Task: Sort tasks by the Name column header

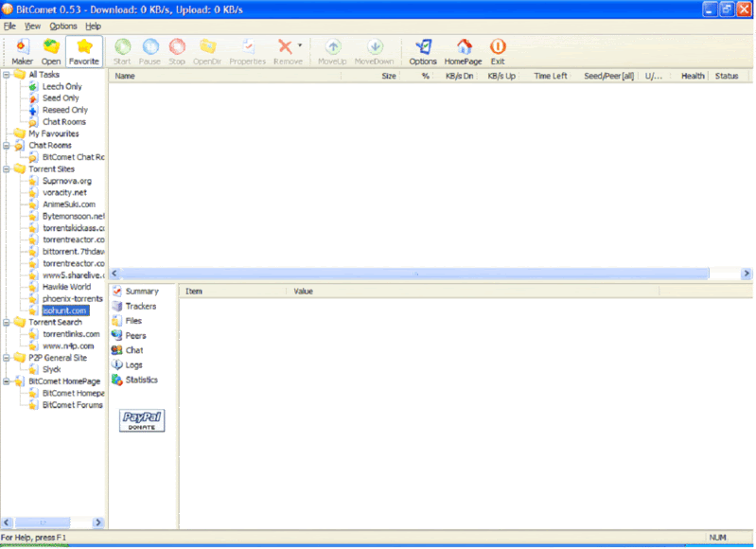Action: click(125, 76)
